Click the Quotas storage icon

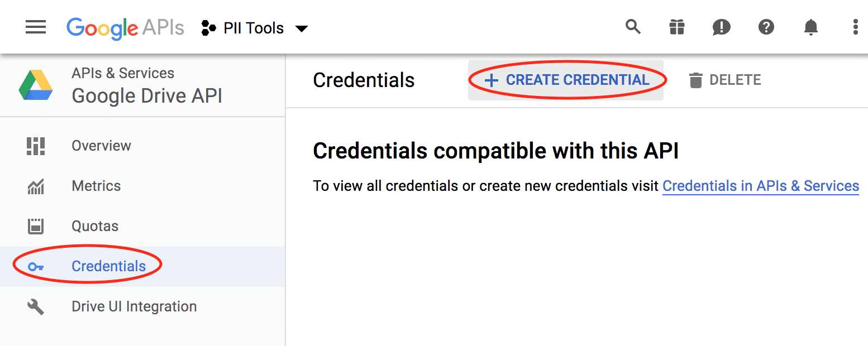36,226
